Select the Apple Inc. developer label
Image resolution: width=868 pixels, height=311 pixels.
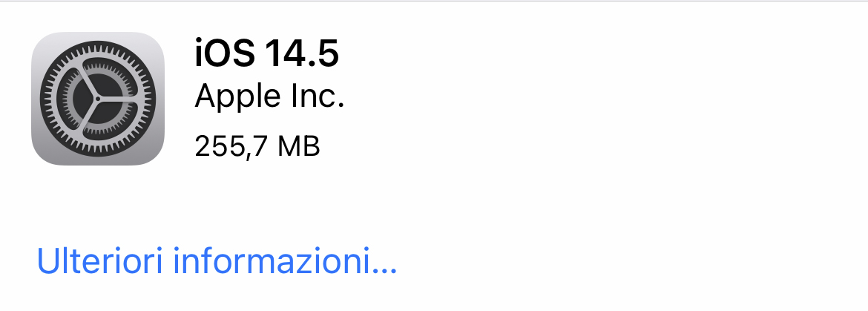pyautogui.click(x=269, y=96)
